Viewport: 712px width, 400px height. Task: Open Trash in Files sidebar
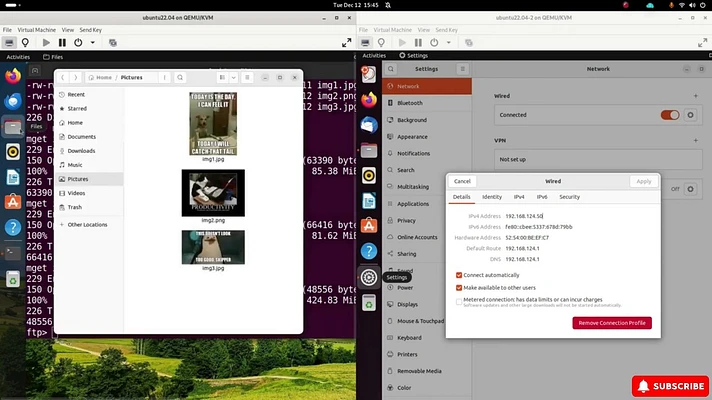(x=89, y=207)
